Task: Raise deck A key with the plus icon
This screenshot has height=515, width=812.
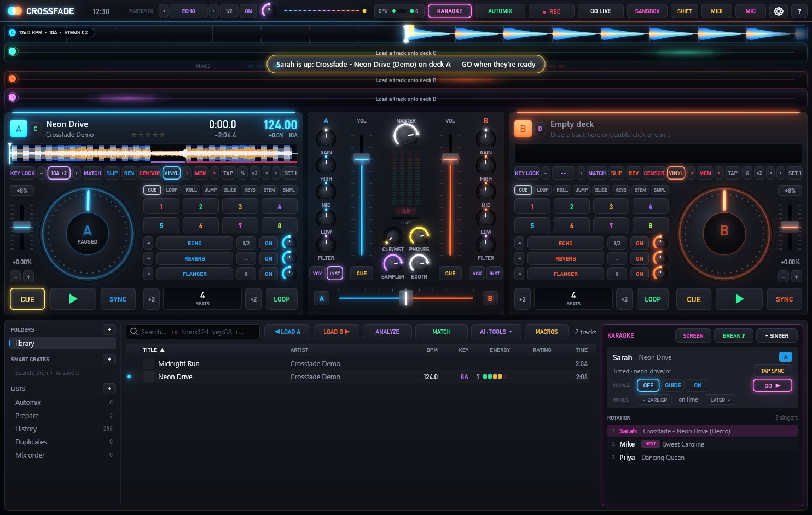Action: click(77, 173)
